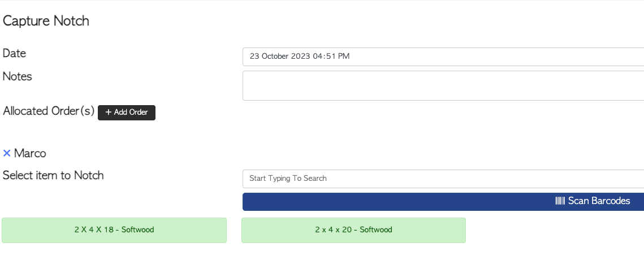Click the Marco name label
Viewport: 644px width, 260px height.
pyautogui.click(x=30, y=154)
